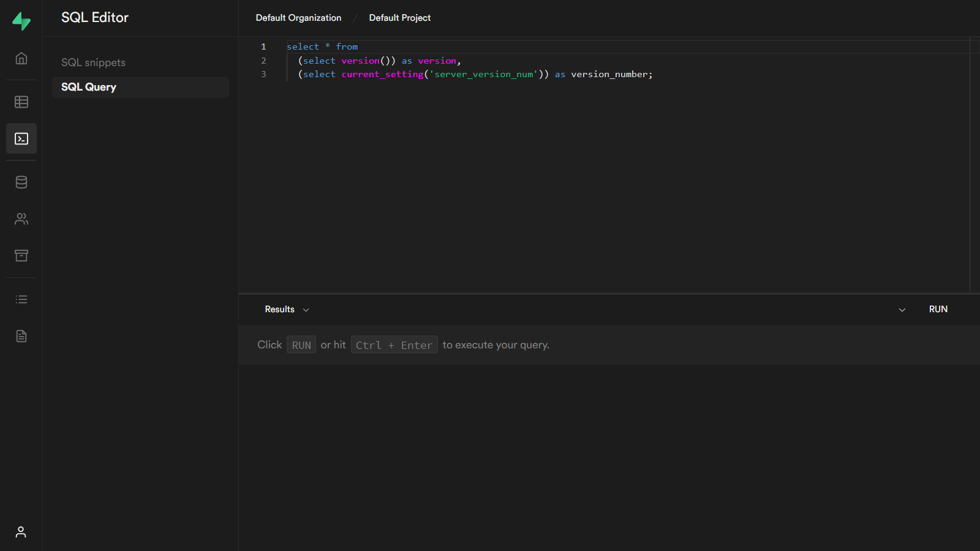
Task: Open the Home page icon
Action: 21,58
